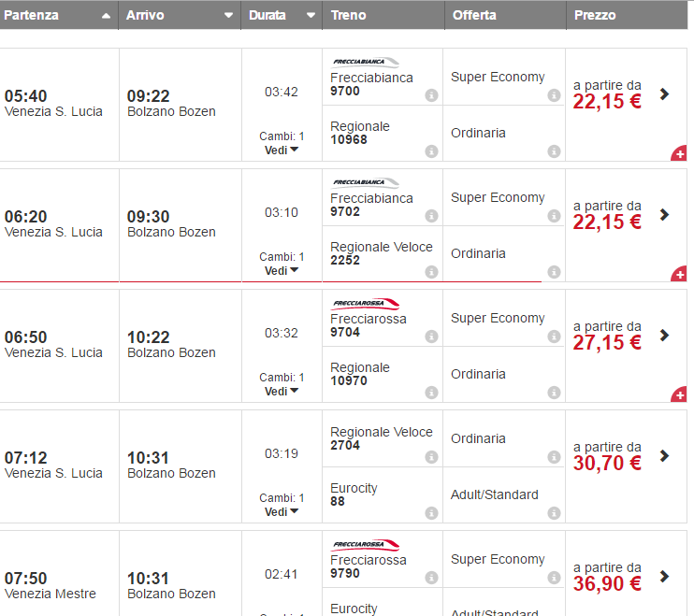Click info icon for Adult/Standard offer
This screenshot has width=694, height=616.
click(554, 513)
